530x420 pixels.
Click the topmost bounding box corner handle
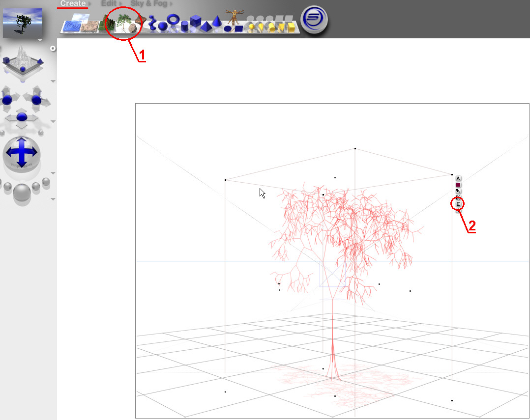point(355,148)
